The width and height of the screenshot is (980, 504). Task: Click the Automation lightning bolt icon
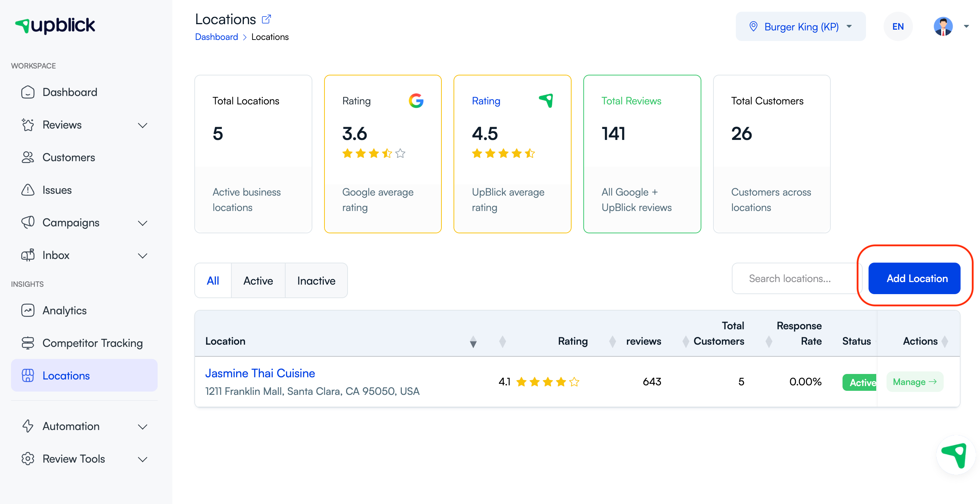point(28,426)
